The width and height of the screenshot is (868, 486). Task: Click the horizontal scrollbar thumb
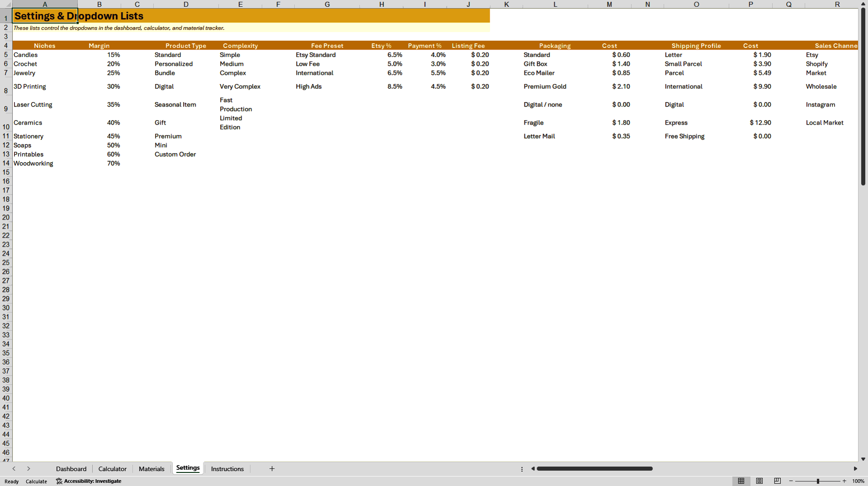594,469
